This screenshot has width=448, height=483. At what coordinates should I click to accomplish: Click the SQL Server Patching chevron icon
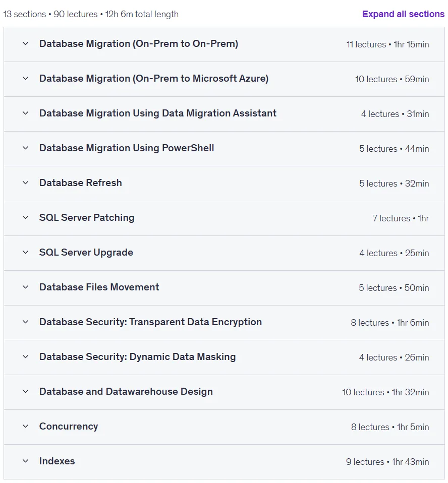[x=26, y=218]
